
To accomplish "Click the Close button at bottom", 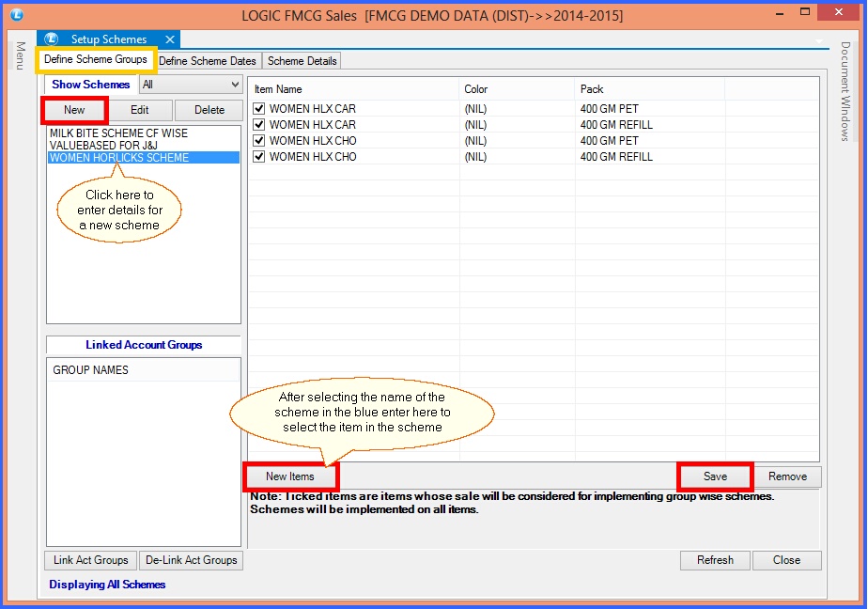I will [x=786, y=560].
